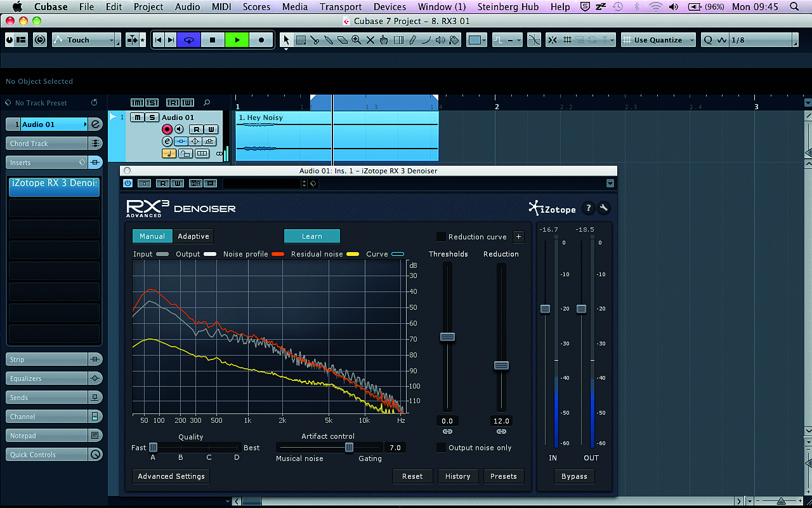The image size is (812, 508).
Task: Toggle the Monitor speaker on Audio 01
Action: tap(180, 130)
